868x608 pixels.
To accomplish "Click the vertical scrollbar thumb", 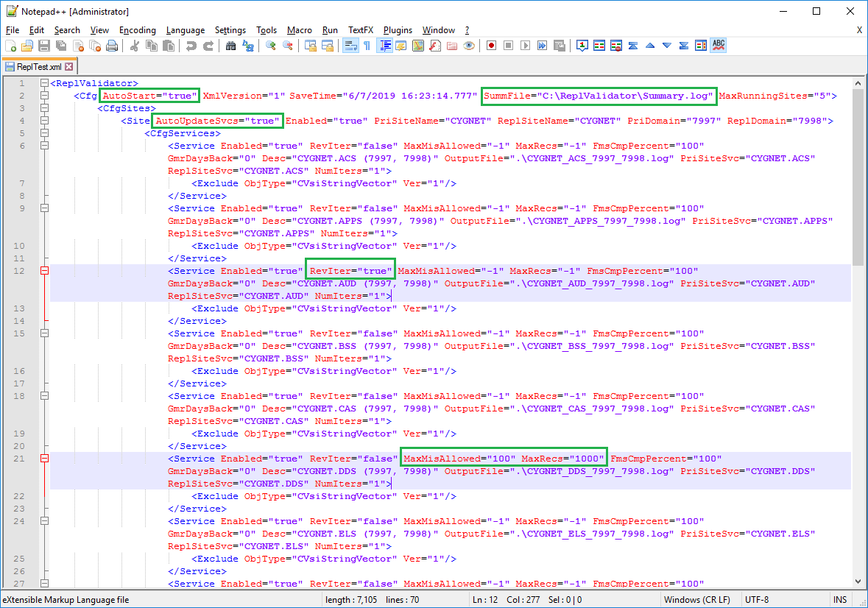I will [858, 176].
